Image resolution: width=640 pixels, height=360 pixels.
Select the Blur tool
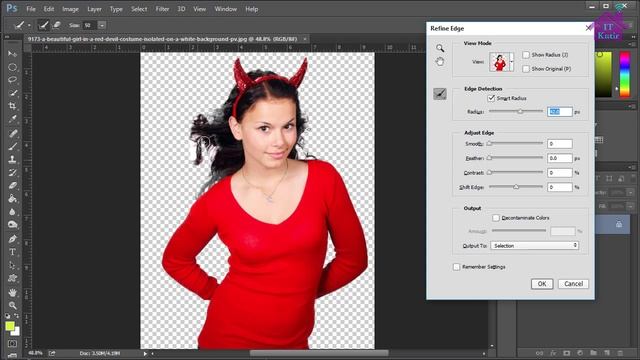(x=13, y=212)
